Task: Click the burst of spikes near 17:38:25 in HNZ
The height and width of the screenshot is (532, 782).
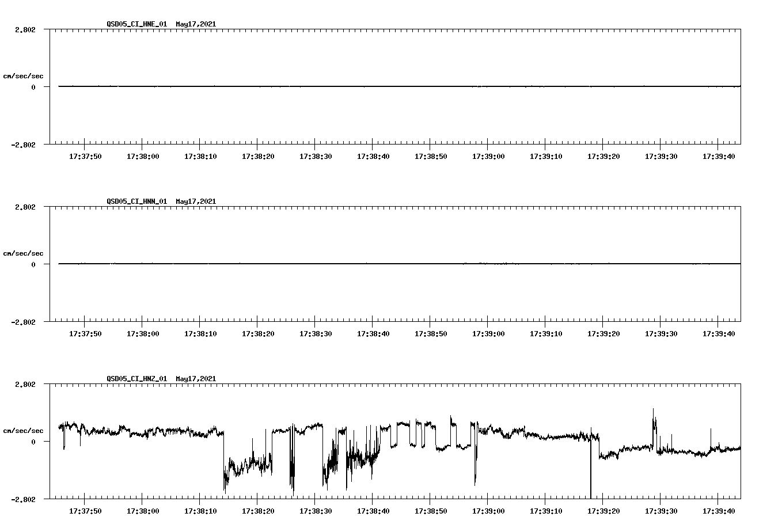Action: (x=291, y=461)
